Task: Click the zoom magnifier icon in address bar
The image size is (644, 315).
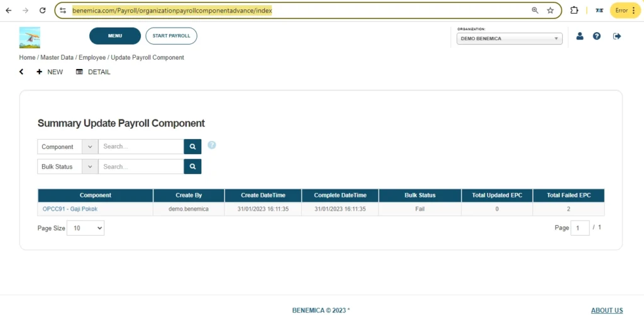Action: click(x=535, y=11)
